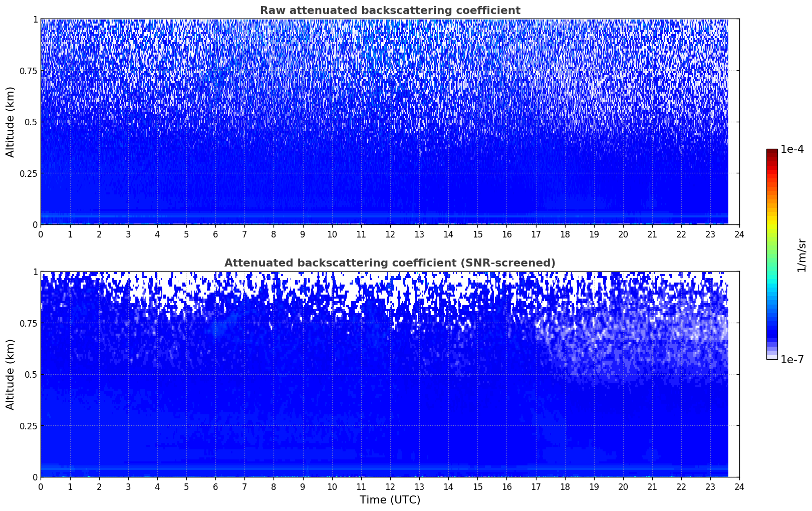Click hour 24 tick on bottom plot time axis
Viewport: 812px width, 511px height.
(x=739, y=486)
